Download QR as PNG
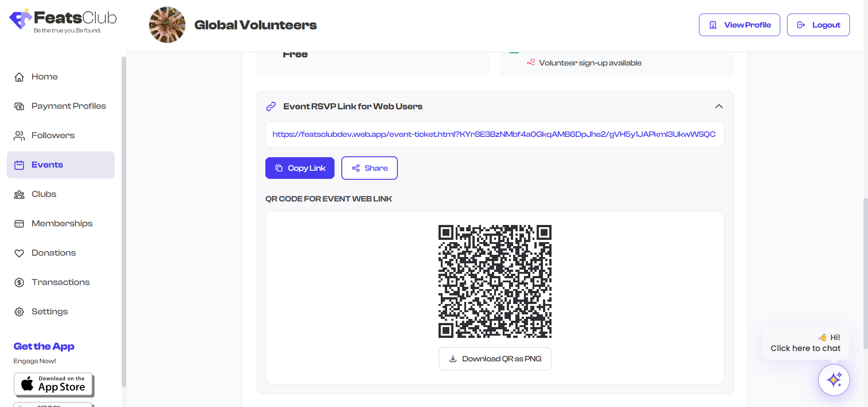 (495, 359)
